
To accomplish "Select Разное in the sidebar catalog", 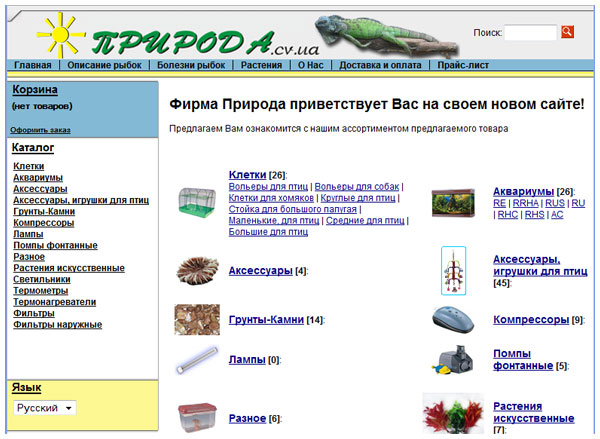I will [29, 257].
